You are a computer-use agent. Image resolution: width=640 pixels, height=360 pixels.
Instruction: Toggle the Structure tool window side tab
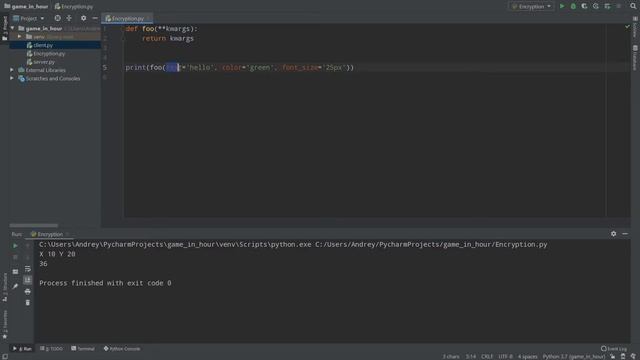tap(5, 287)
